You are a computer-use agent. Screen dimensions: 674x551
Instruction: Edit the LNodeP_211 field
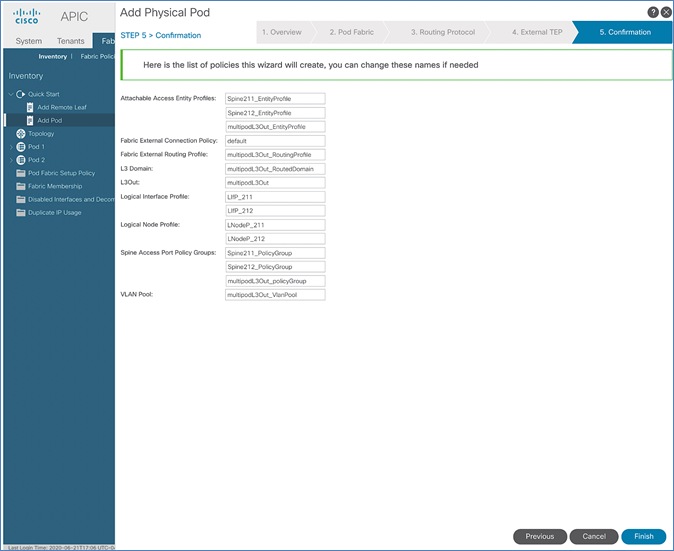pos(275,225)
